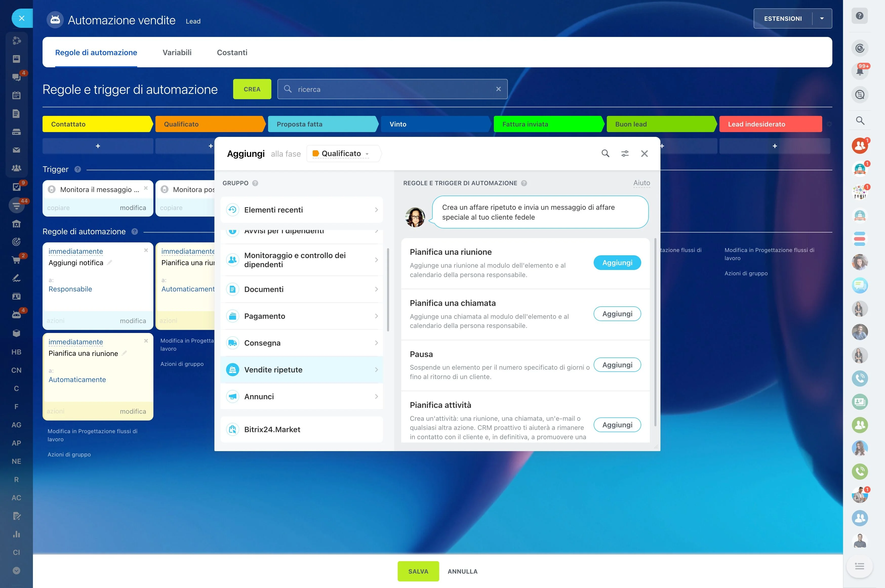Click the help icon next to Trigger heading

click(78, 169)
